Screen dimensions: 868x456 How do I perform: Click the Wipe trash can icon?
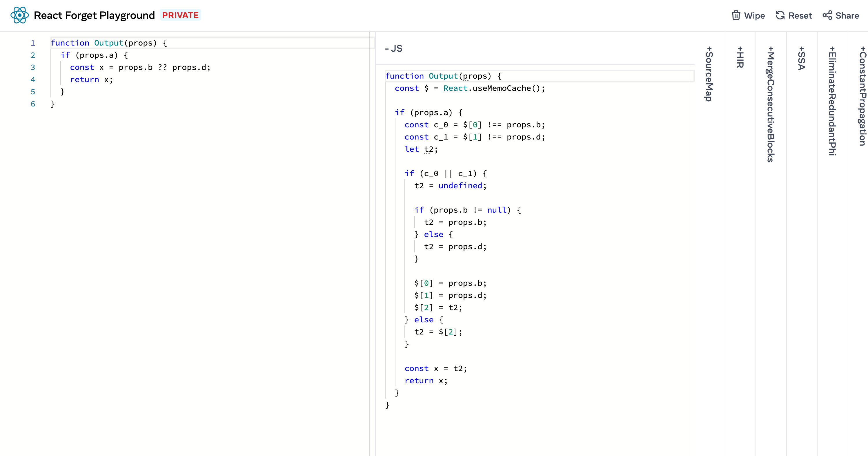(x=736, y=15)
